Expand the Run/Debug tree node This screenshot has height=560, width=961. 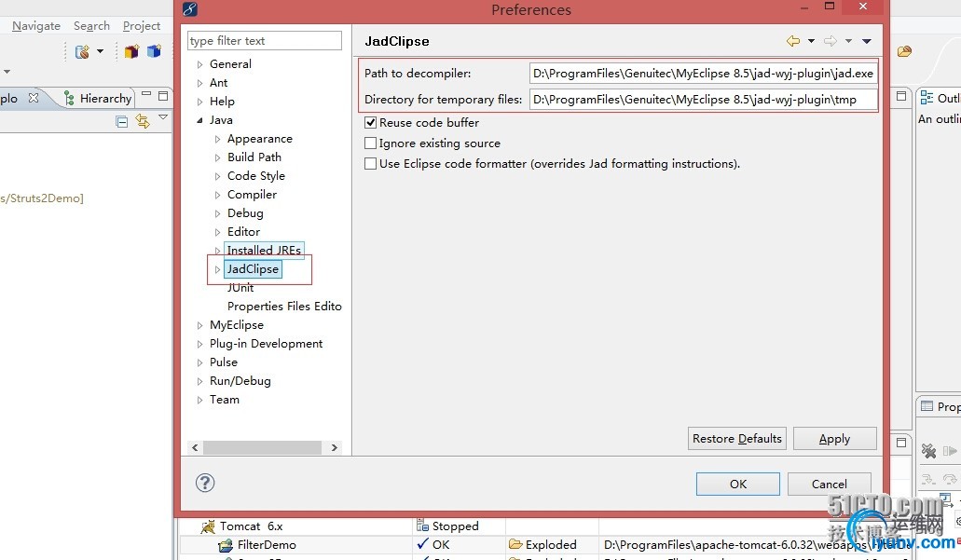tap(199, 381)
